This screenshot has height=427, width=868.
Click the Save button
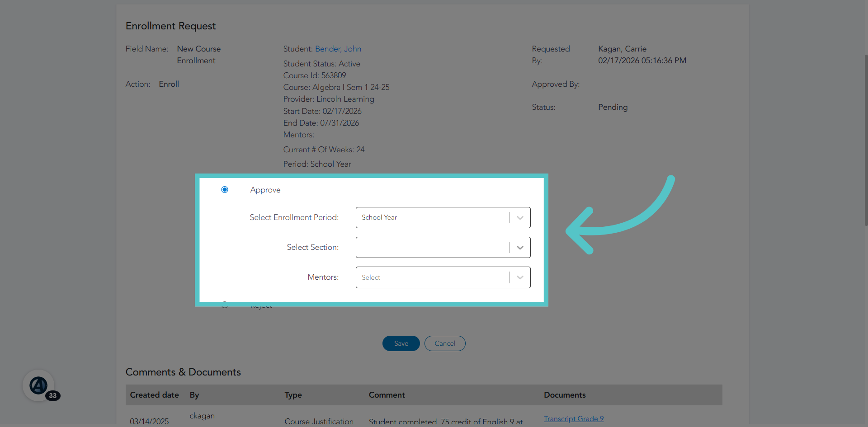[401, 343]
